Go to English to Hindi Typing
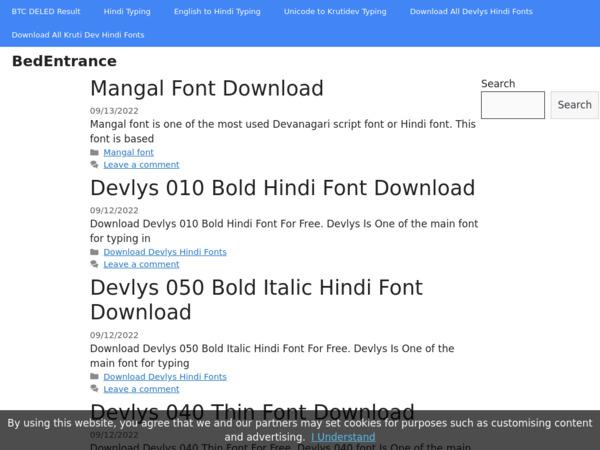 tap(217, 11)
